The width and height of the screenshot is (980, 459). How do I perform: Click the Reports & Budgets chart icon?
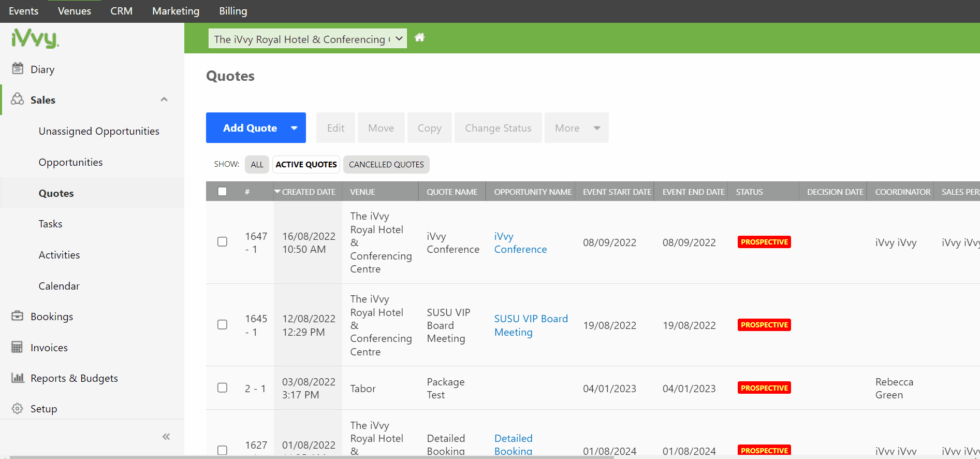[18, 377]
